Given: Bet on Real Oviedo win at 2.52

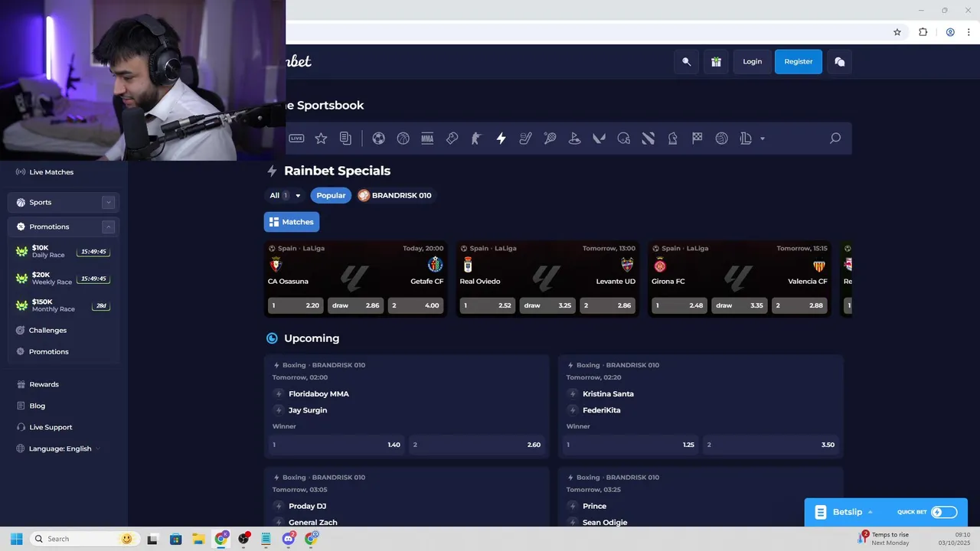Looking at the screenshot, I should [488, 305].
